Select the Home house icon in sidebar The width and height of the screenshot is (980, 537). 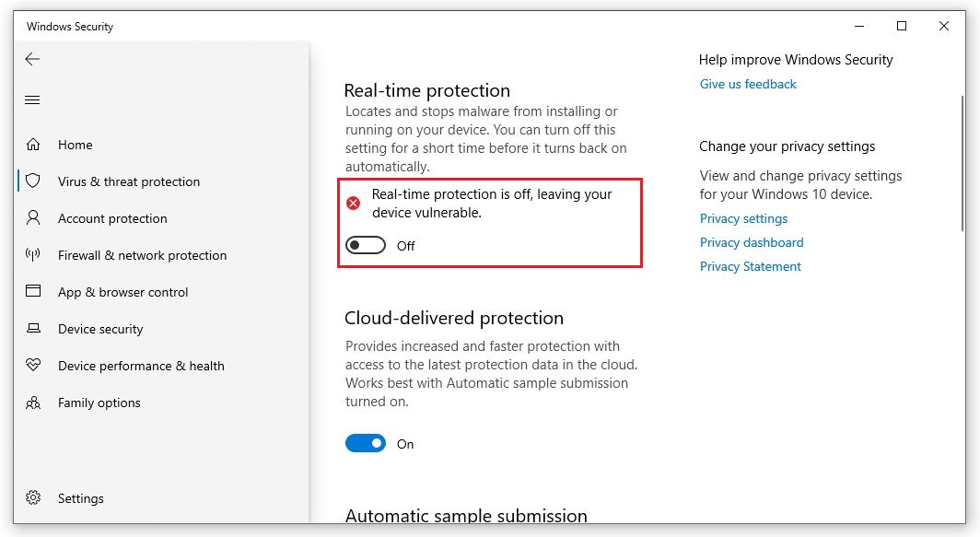pyautogui.click(x=33, y=145)
